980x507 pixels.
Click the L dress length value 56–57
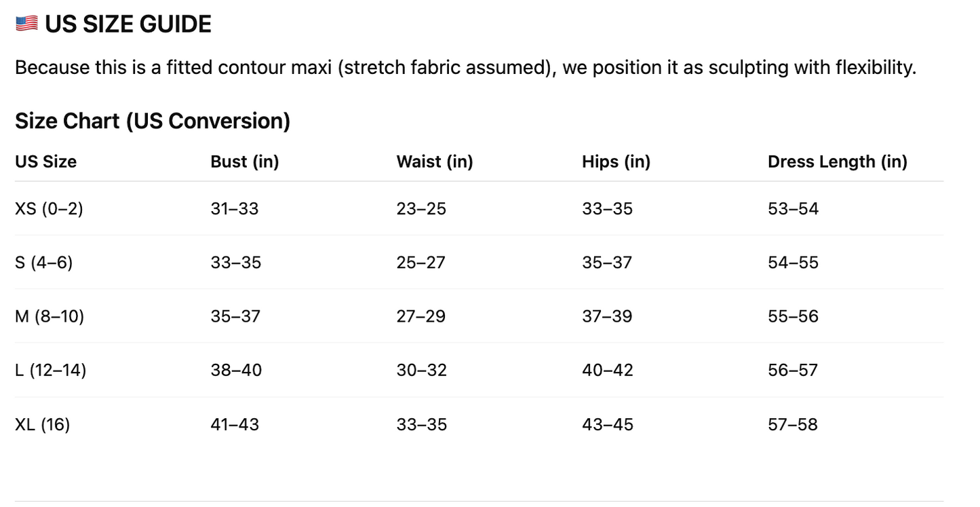click(792, 370)
